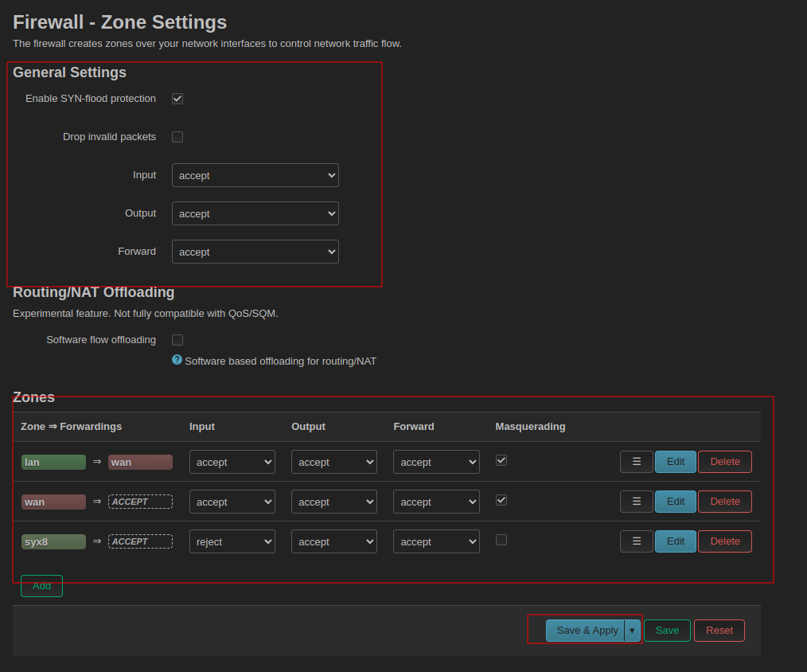
Task: Open the general Forward policy dropdown
Action: [255, 252]
